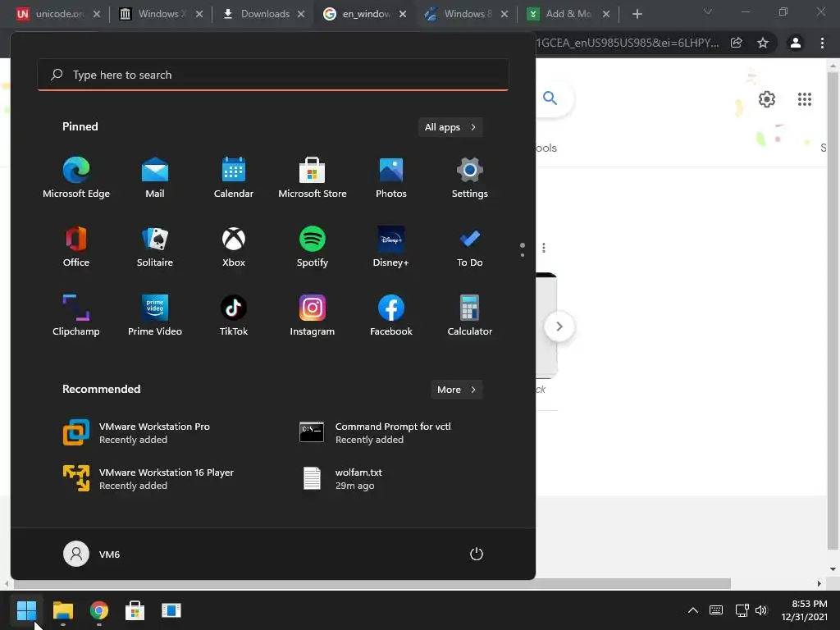Open the Calendar app
840x630 pixels.
[234, 178]
